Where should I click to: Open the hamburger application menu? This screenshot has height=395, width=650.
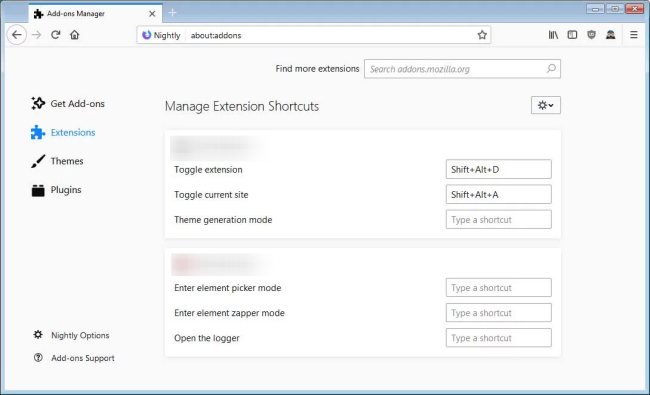click(x=634, y=35)
